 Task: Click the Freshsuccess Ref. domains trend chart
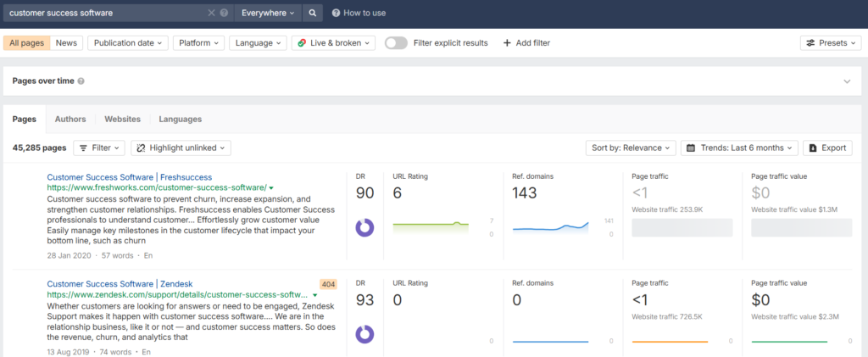coord(550,227)
